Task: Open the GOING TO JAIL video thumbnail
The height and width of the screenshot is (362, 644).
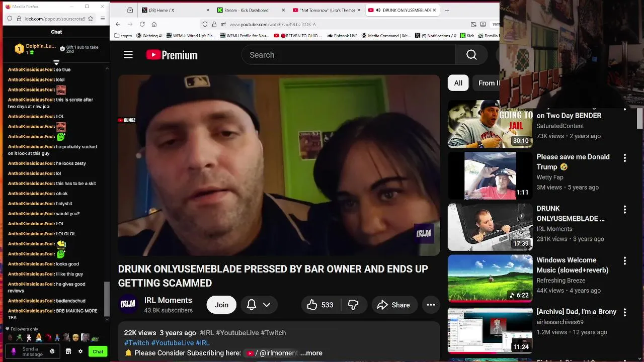Action: [x=490, y=124]
